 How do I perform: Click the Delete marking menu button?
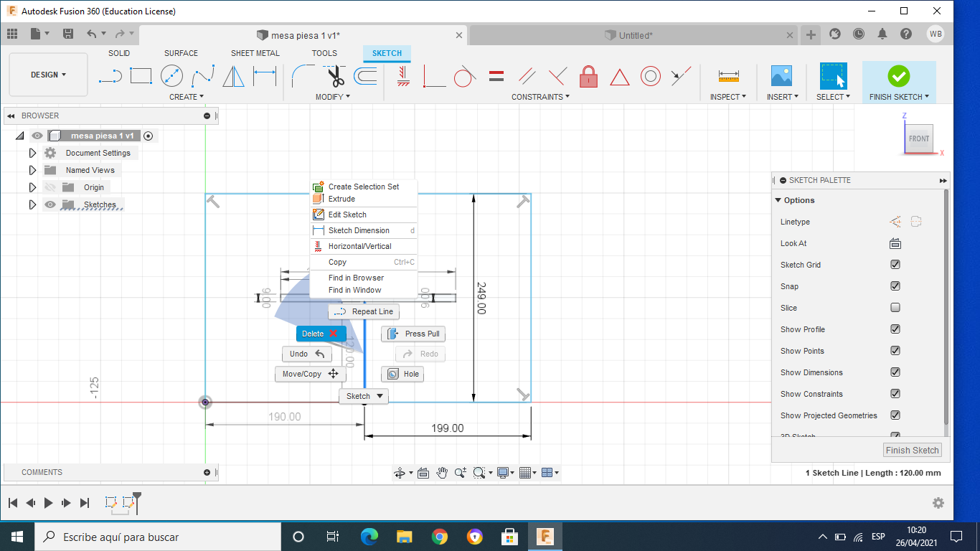(321, 334)
